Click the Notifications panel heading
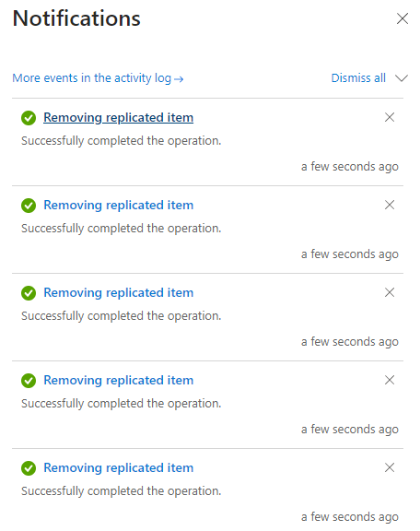Viewport: 420px width, 531px height. point(76,18)
